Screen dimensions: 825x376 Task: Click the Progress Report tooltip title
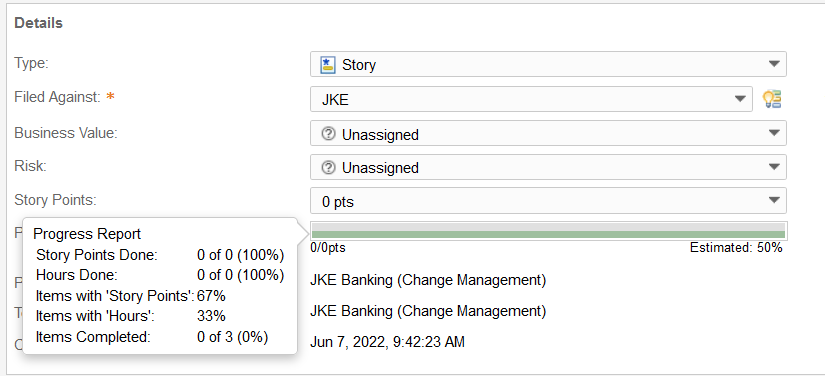click(x=87, y=234)
